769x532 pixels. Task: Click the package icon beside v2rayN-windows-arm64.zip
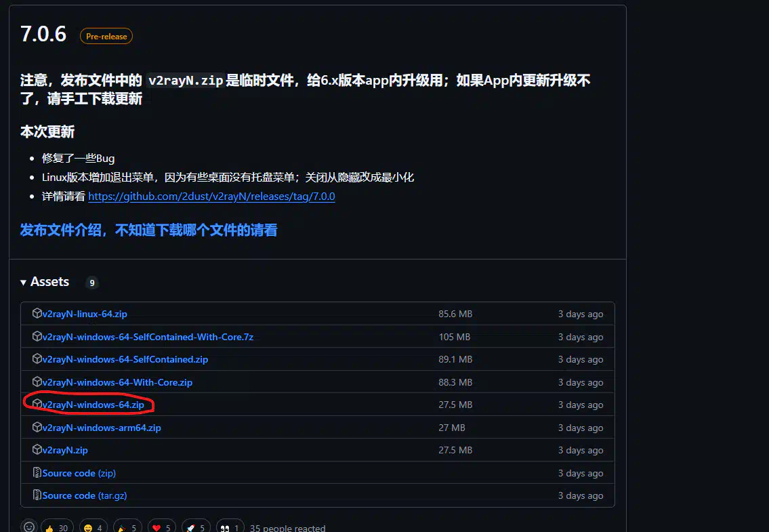37,428
